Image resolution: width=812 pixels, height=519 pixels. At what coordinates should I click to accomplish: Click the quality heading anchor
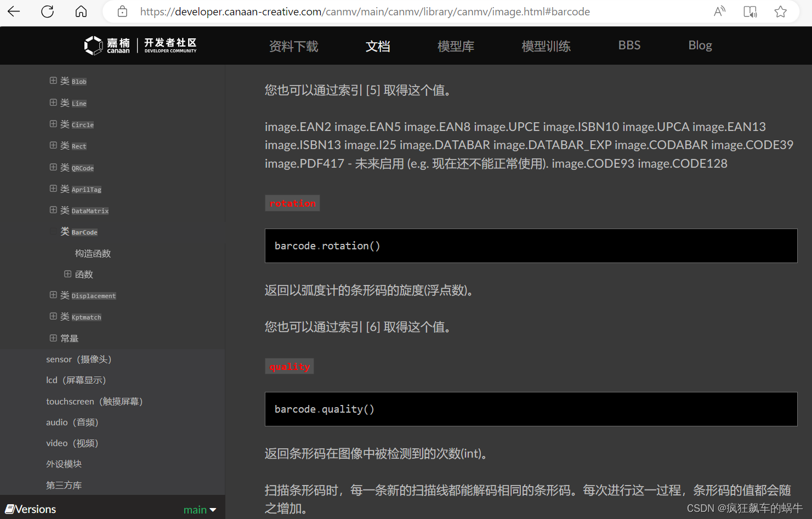point(289,366)
